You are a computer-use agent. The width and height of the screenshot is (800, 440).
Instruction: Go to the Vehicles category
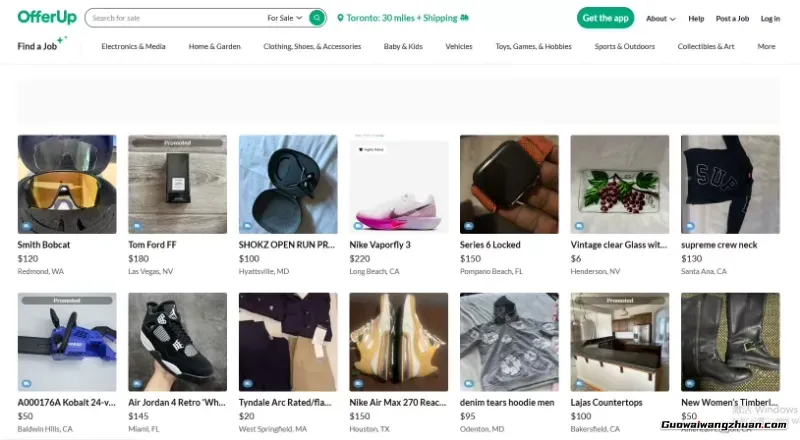459,46
